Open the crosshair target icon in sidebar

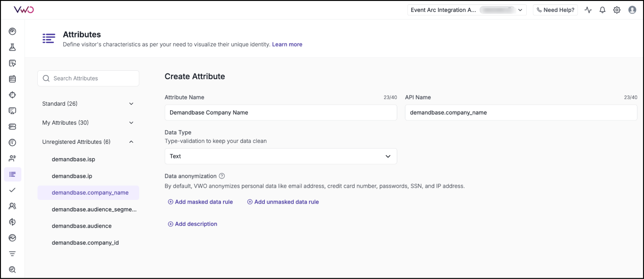tap(12, 95)
